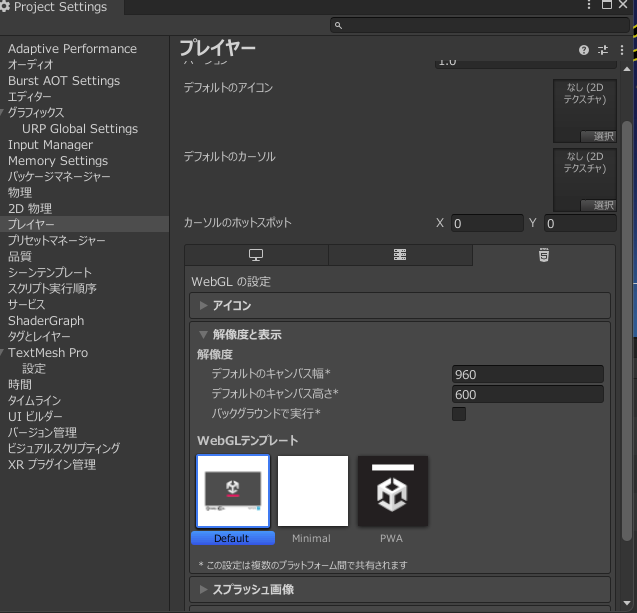Image resolution: width=637 pixels, height=613 pixels.
Task: Open エディター settings
Action: pyautogui.click(x=30, y=97)
